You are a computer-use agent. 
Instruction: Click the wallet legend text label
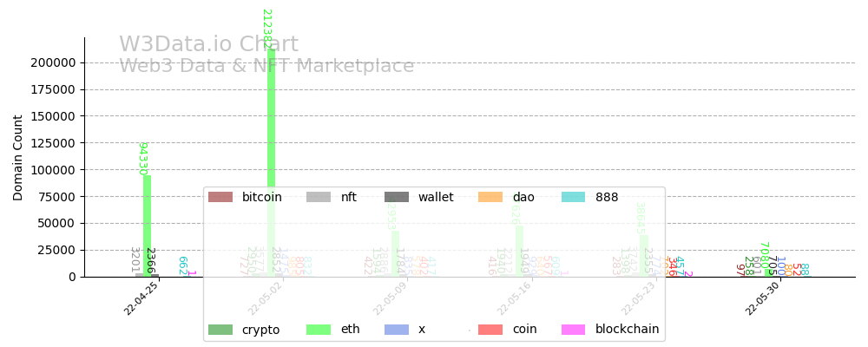pyautogui.click(x=436, y=197)
